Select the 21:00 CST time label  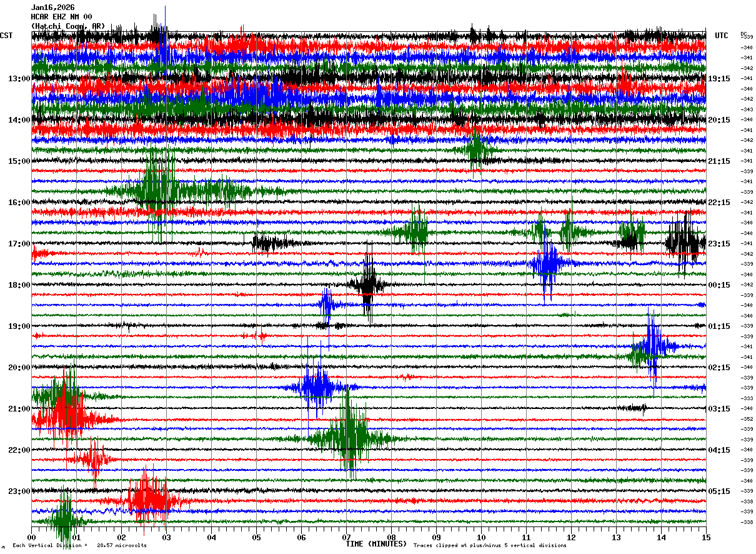coord(19,409)
